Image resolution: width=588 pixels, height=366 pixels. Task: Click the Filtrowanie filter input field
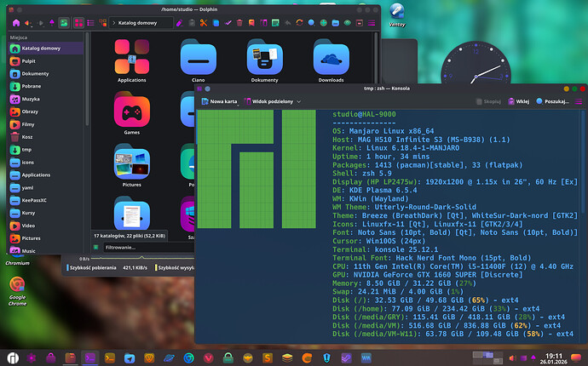tap(128, 247)
